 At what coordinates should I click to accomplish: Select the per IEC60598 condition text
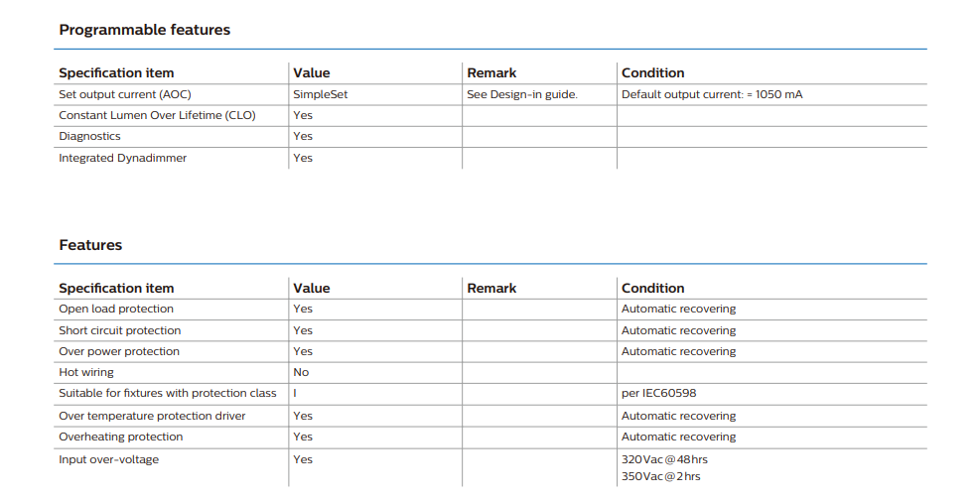click(658, 393)
